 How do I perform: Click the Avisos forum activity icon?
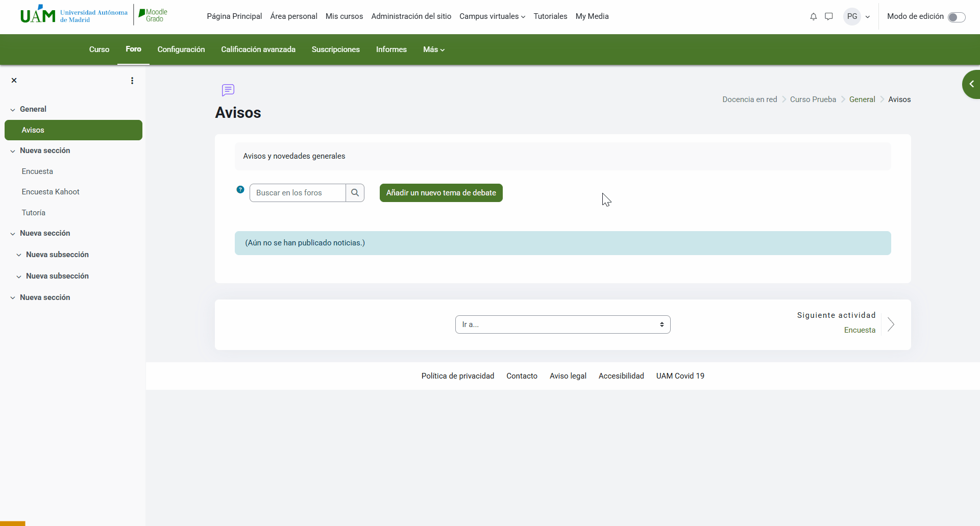228,90
